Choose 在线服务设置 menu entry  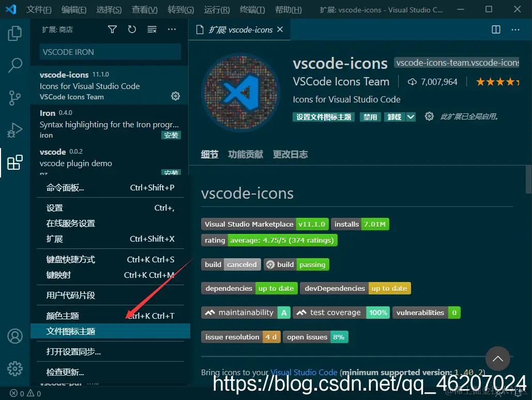coord(110,224)
